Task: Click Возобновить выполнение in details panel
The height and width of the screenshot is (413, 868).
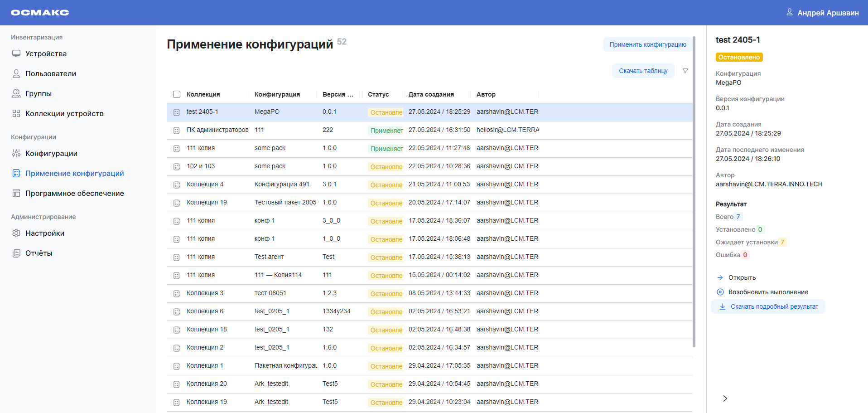Action: (768, 292)
